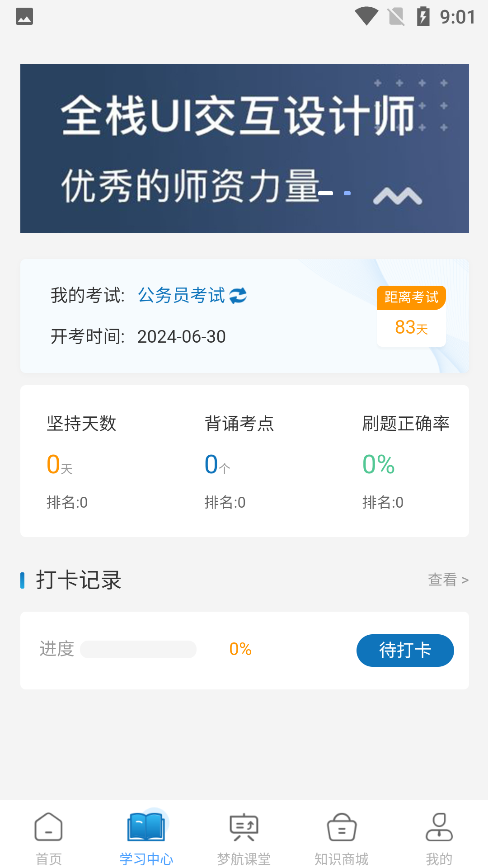
Task: Open 梦航课堂 presentation board icon
Action: tap(244, 827)
